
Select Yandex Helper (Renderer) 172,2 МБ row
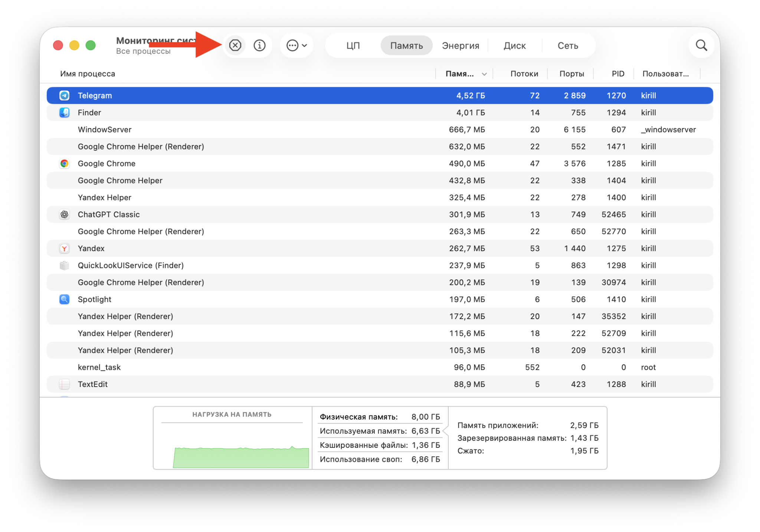coord(380,316)
